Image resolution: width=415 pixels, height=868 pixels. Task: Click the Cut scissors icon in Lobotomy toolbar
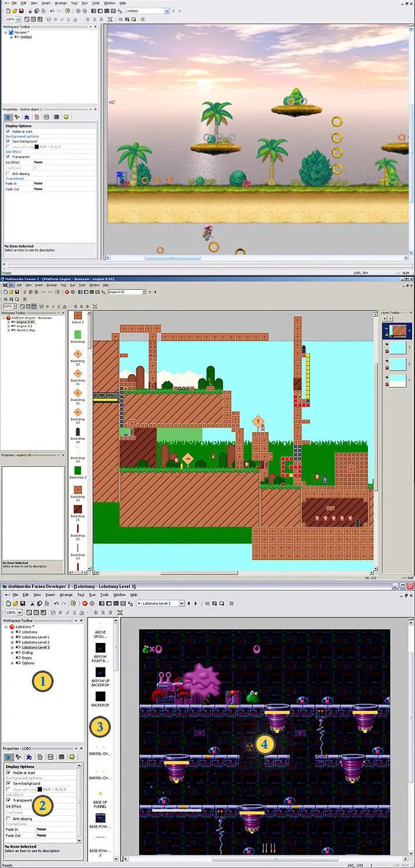pos(31,603)
